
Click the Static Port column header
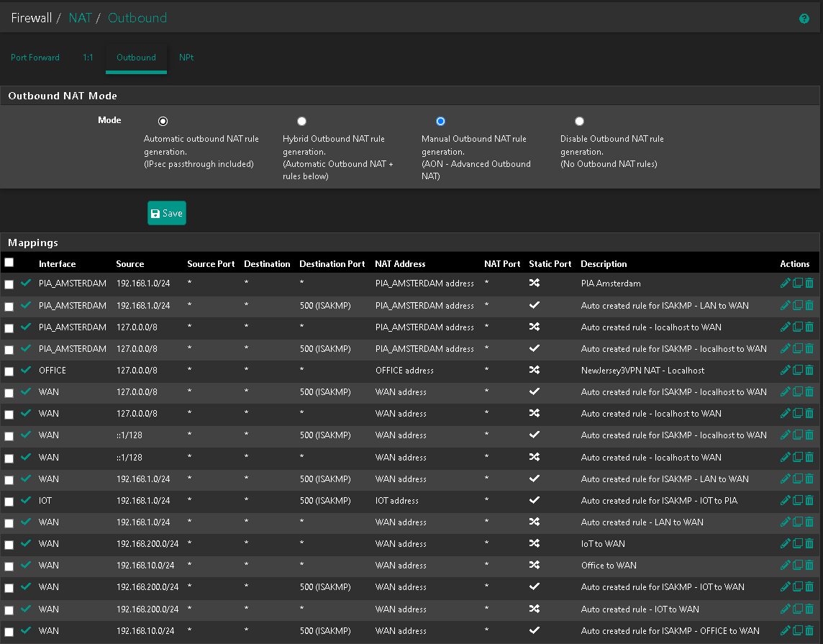[x=550, y=264]
